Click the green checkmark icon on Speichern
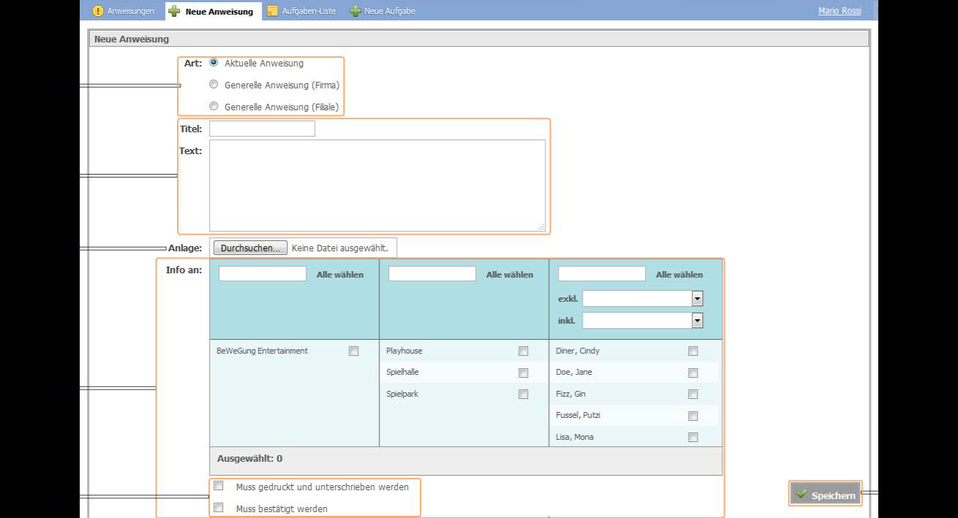This screenshot has height=518, width=958. coord(802,494)
